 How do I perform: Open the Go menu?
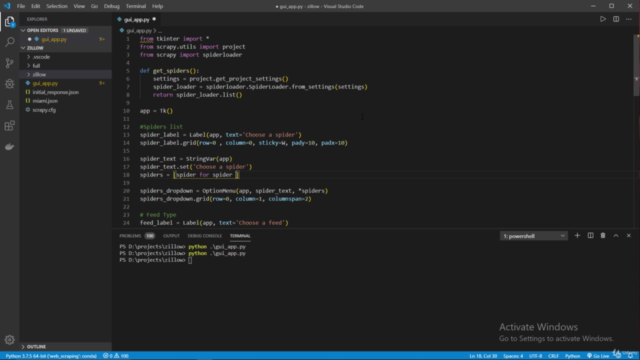pos(94,6)
